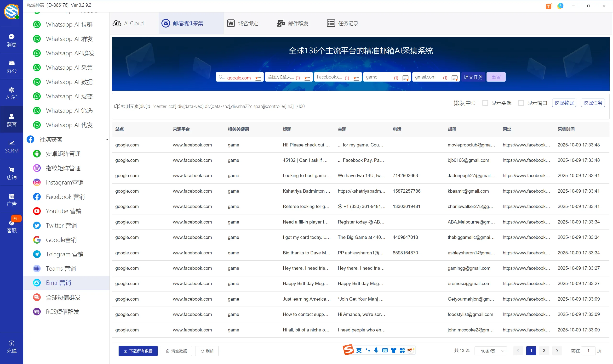
Task: Open Telegram 营销 in sidebar
Action: coord(64,254)
